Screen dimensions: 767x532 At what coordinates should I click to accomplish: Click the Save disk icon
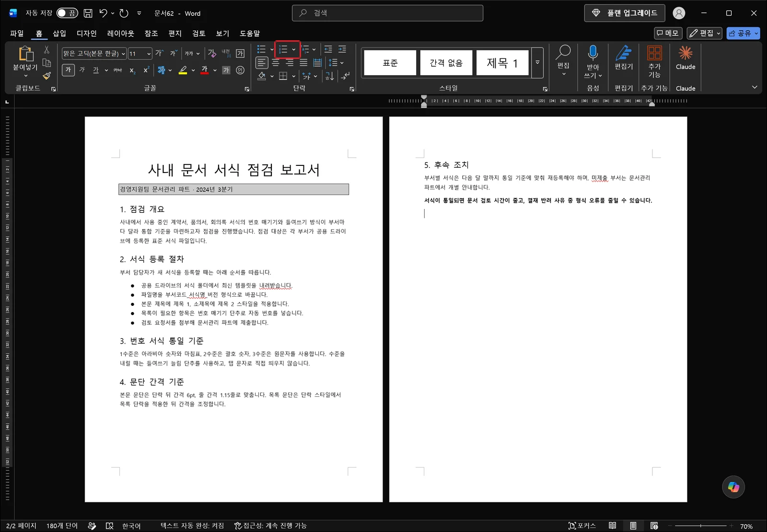tap(88, 13)
